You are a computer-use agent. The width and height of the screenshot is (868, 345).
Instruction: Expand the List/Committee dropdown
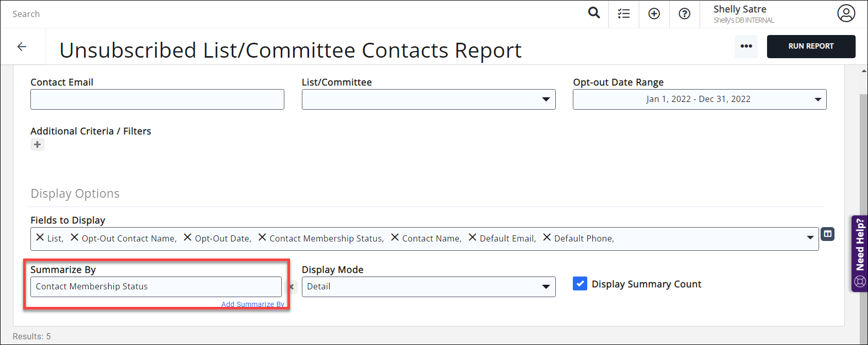(546, 99)
